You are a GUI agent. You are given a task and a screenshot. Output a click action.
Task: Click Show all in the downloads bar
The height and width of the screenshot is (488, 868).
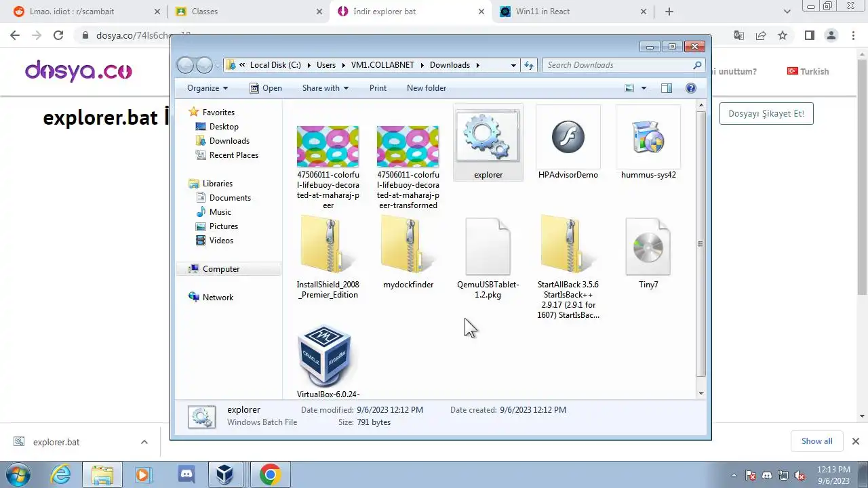point(816,441)
